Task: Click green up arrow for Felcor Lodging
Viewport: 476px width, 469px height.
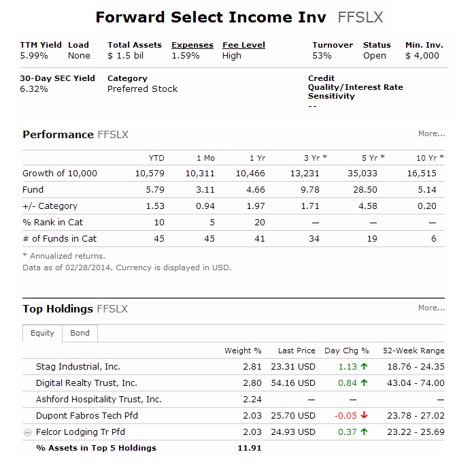Action: (364, 432)
